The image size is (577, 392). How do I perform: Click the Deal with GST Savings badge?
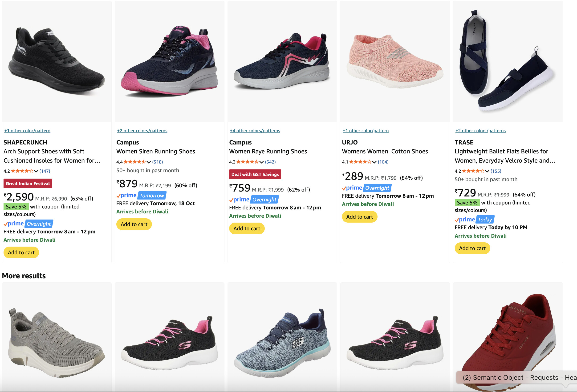coord(255,174)
